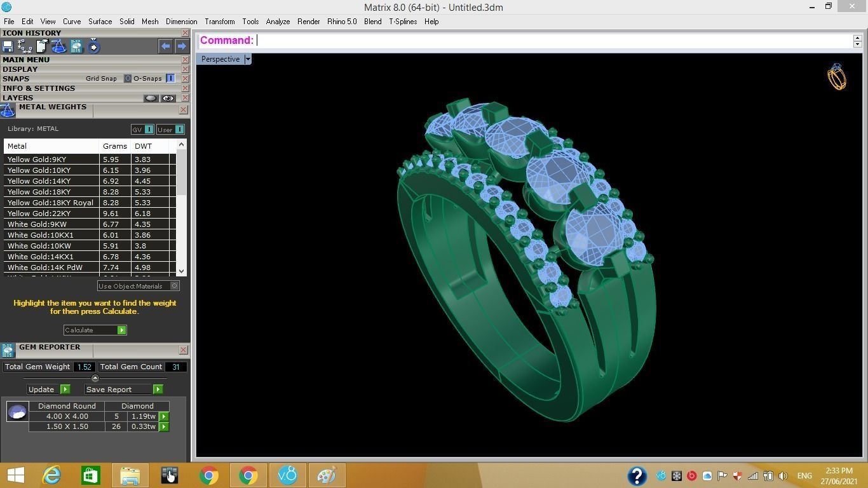This screenshot has height=488, width=868.
Task: Click the Gem Reporter panel header icon
Action: (x=8, y=351)
